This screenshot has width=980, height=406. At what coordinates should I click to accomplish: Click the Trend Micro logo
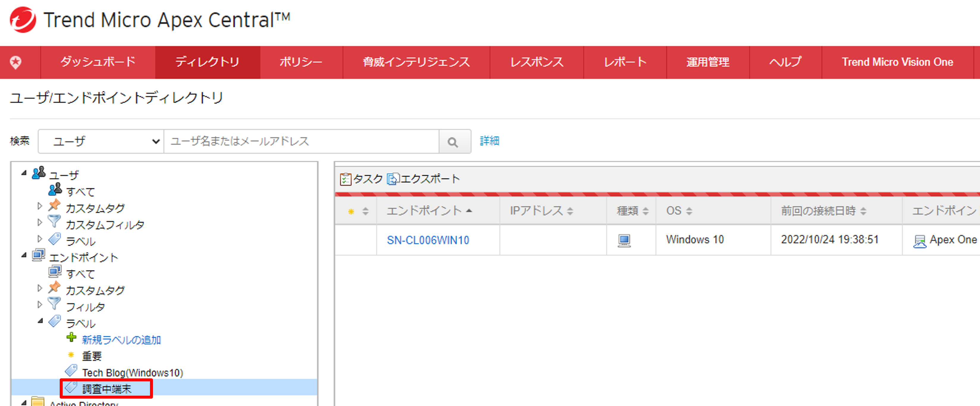23,20
